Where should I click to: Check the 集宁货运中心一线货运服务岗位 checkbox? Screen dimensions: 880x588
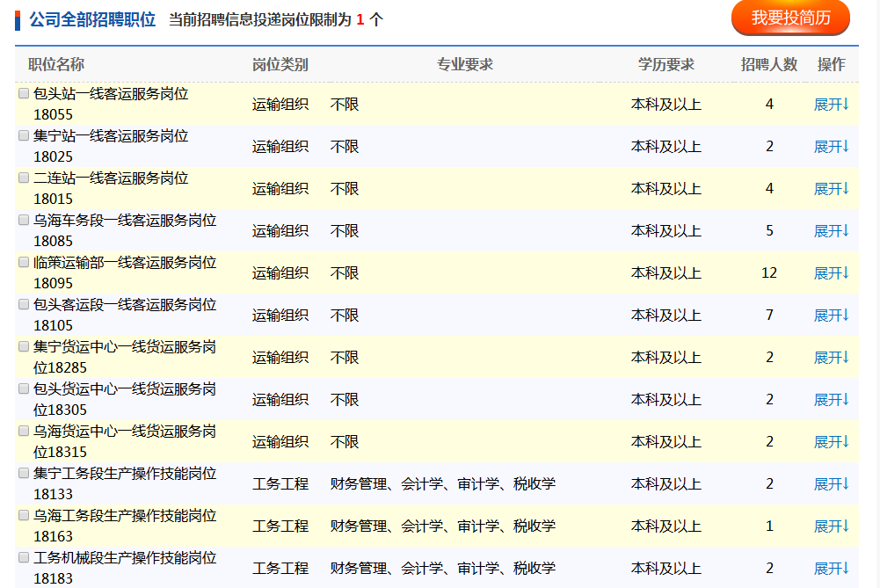click(24, 346)
